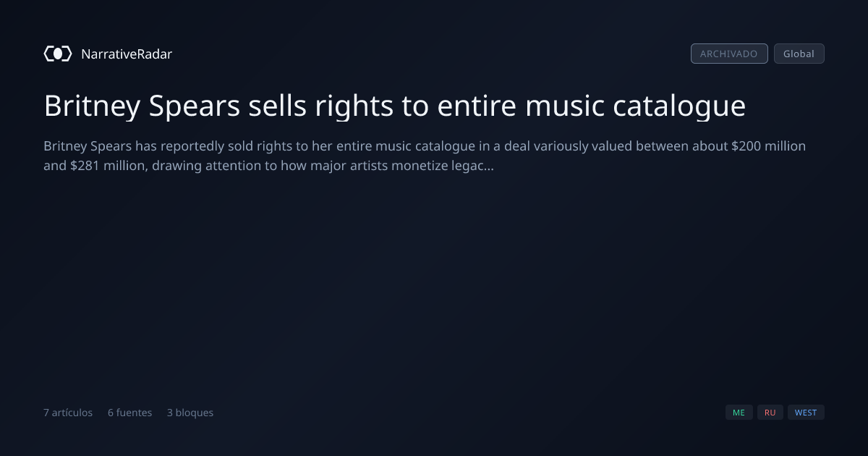The width and height of the screenshot is (868, 456).
Task: Open the Britney Spears catalogue headline
Action: pos(395,106)
